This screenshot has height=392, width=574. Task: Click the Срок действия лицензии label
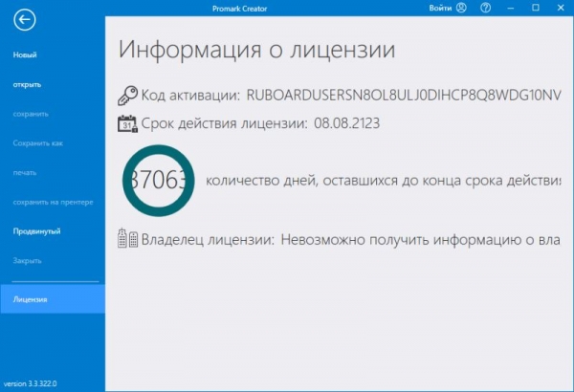[225, 123]
